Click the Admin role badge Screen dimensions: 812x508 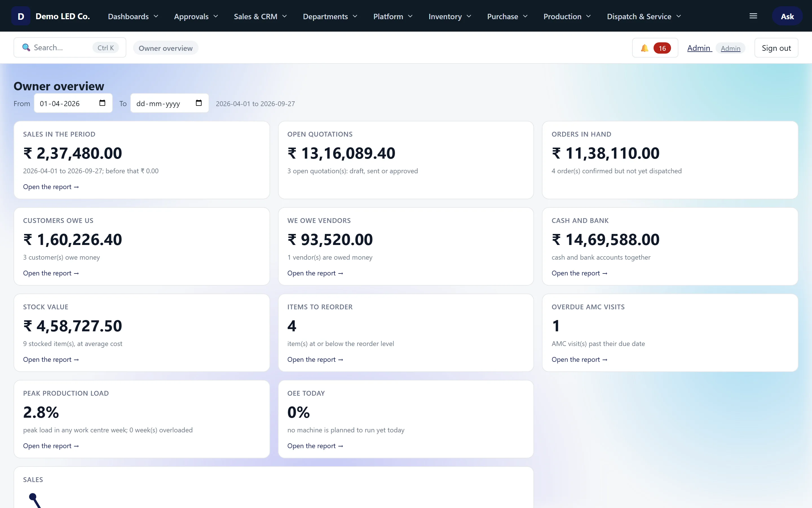(x=731, y=48)
